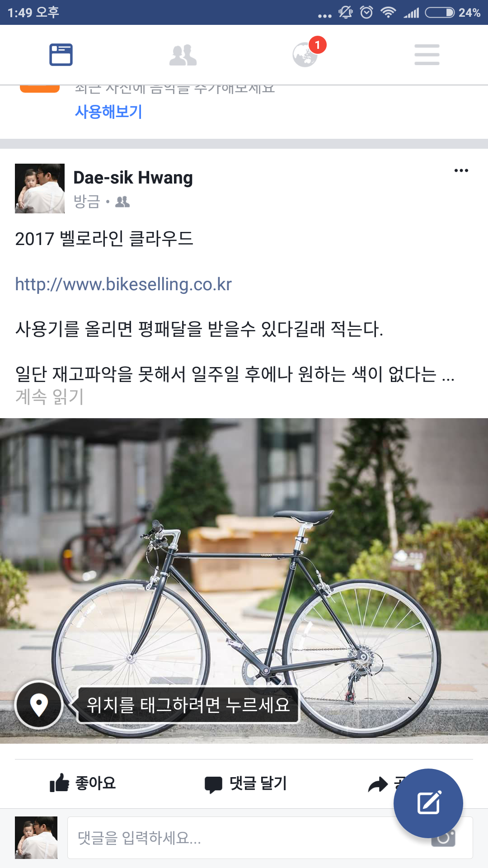Open Dae-sik Hwang's profile name
The image size is (488, 868).
pyautogui.click(x=133, y=178)
